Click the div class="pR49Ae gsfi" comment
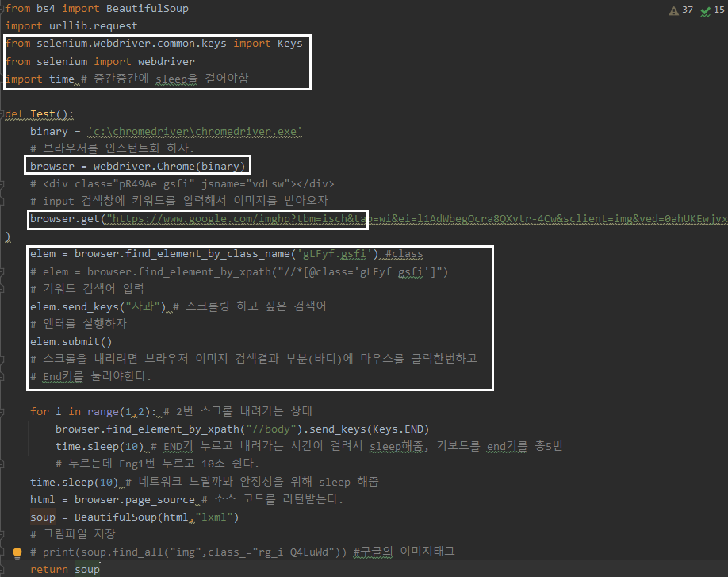728x577 pixels. [182, 184]
